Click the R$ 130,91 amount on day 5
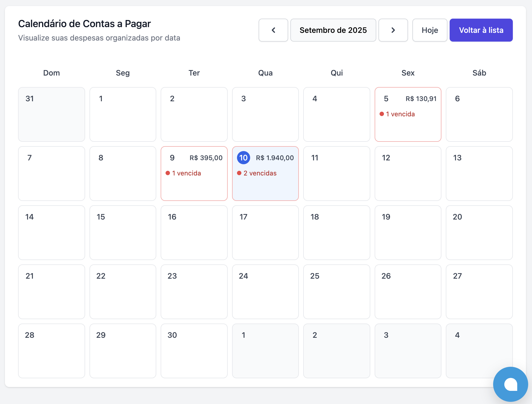Image resolution: width=532 pixels, height=404 pixels. 421,99
